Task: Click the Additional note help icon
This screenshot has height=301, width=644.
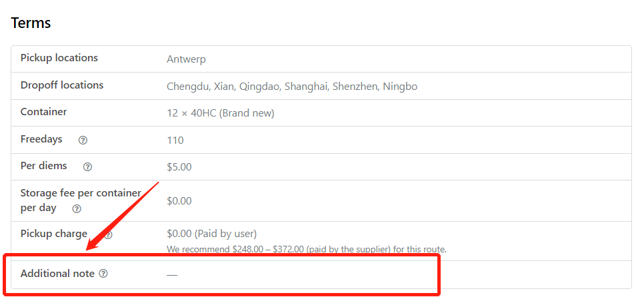Action: 103,274
